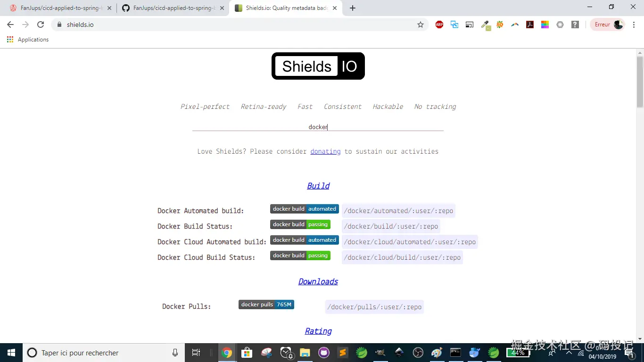View site info via the padlock icon

pyautogui.click(x=59, y=25)
